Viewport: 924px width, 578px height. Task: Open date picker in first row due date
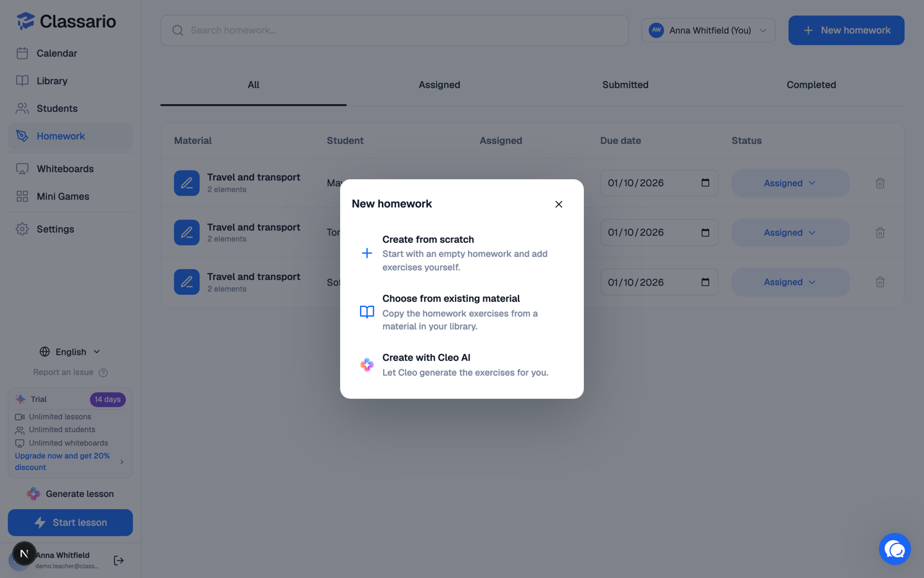(705, 182)
